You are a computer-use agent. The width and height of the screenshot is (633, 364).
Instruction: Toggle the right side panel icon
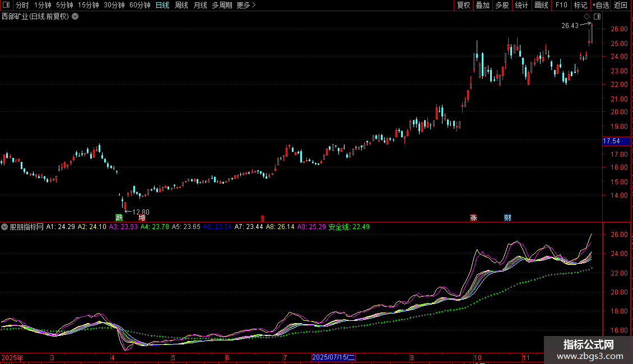tap(597, 17)
